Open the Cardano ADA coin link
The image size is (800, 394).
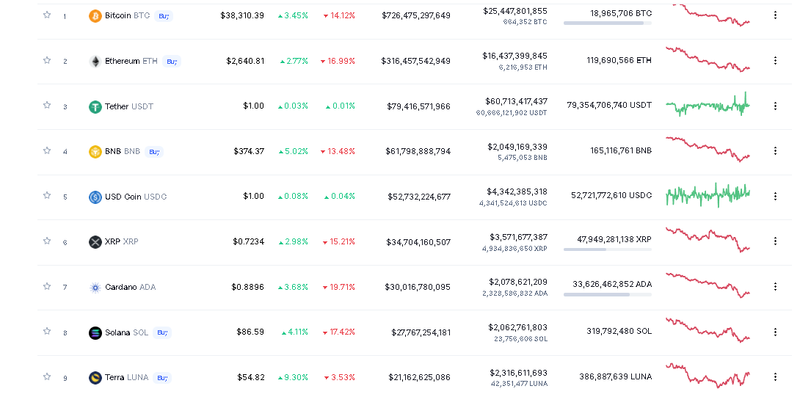(x=130, y=287)
